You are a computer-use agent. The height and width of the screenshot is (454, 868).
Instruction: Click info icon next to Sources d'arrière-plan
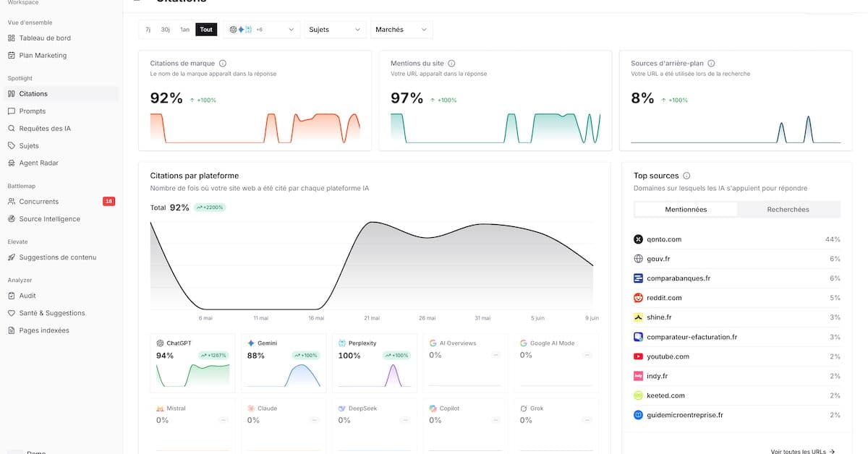711,64
